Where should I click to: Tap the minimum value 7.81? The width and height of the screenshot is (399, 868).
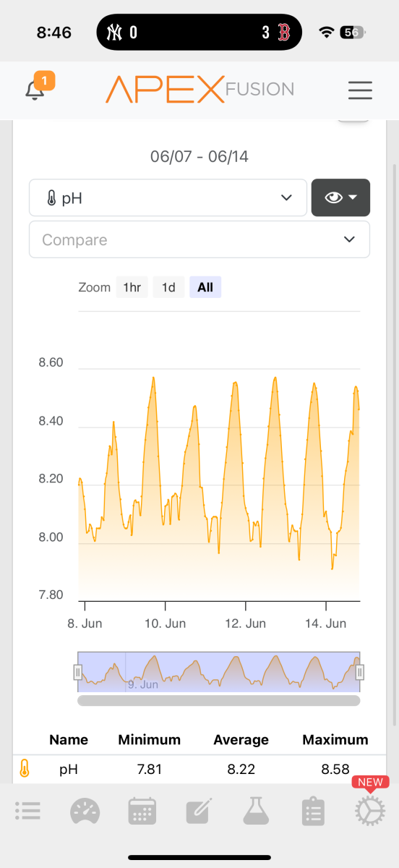pyautogui.click(x=150, y=769)
